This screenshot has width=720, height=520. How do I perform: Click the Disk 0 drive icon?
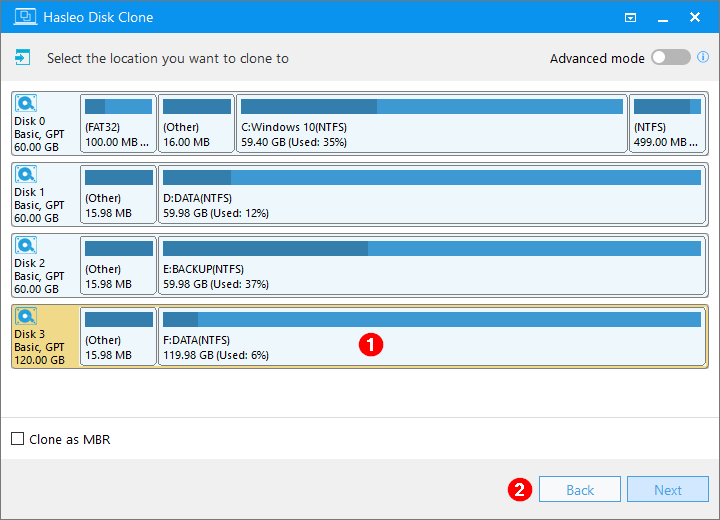[26, 103]
